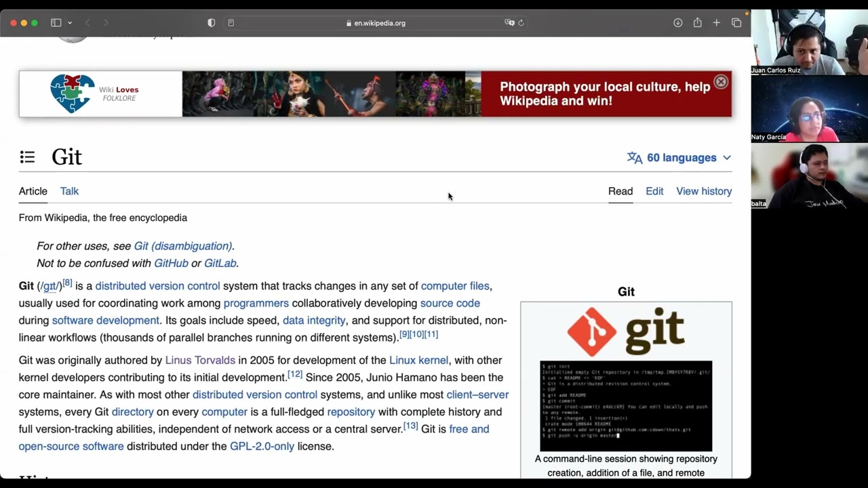
Task: Open the tab group dropdown next to sidebar
Action: (69, 23)
